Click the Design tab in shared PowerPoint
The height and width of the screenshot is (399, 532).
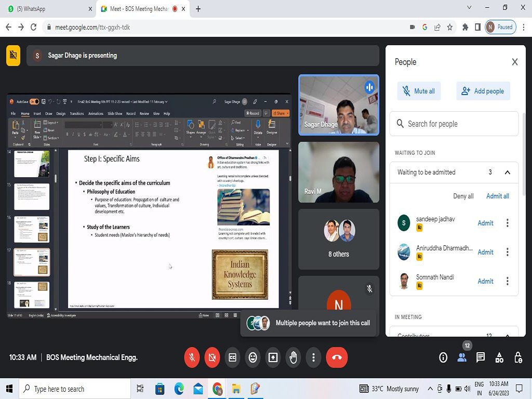(61, 114)
